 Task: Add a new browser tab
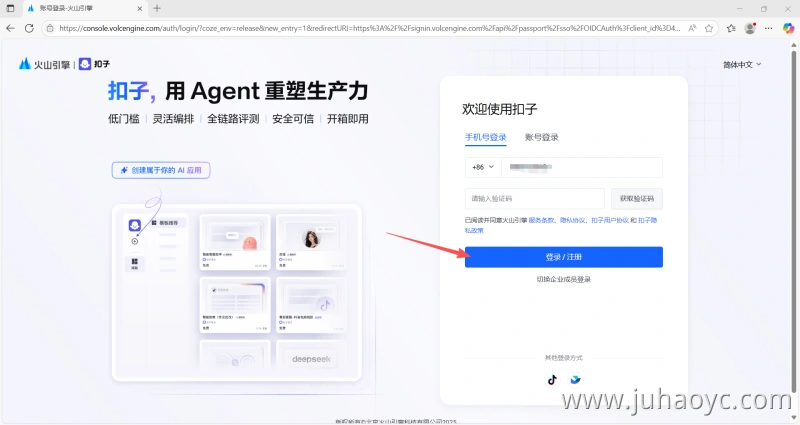click(157, 8)
